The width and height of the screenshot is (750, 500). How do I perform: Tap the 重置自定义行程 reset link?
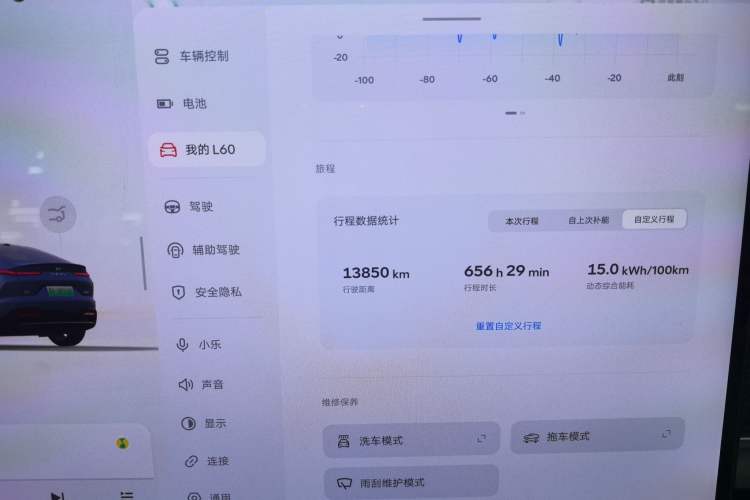tap(508, 326)
